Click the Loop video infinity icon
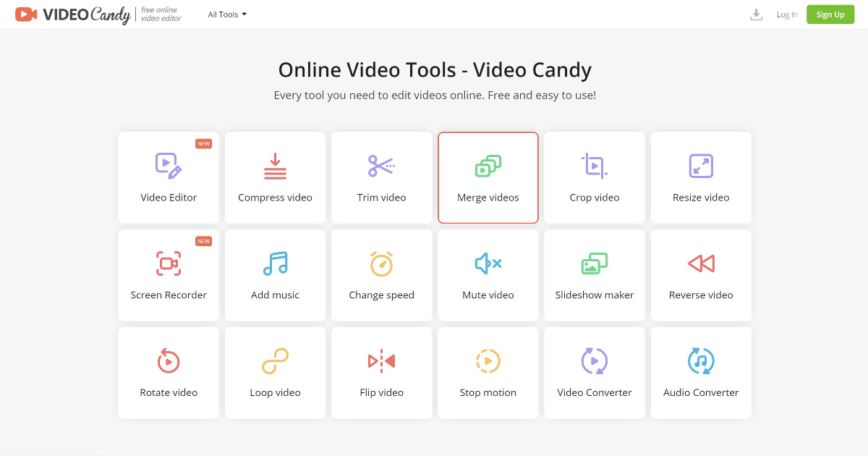The width and height of the screenshot is (868, 456). [275, 360]
